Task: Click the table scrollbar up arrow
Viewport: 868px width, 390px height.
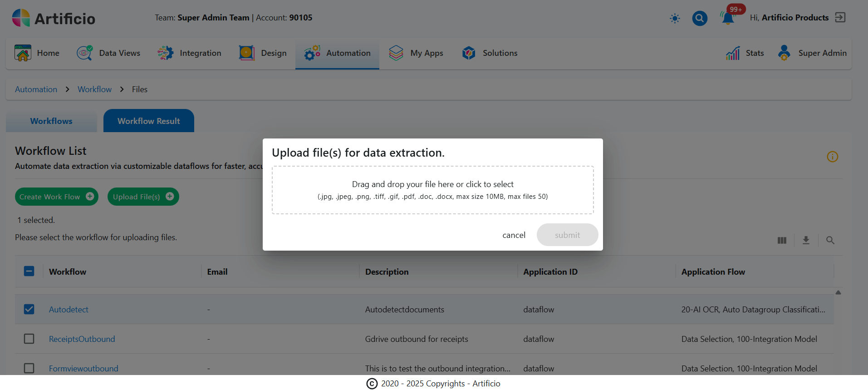Action: [838, 293]
